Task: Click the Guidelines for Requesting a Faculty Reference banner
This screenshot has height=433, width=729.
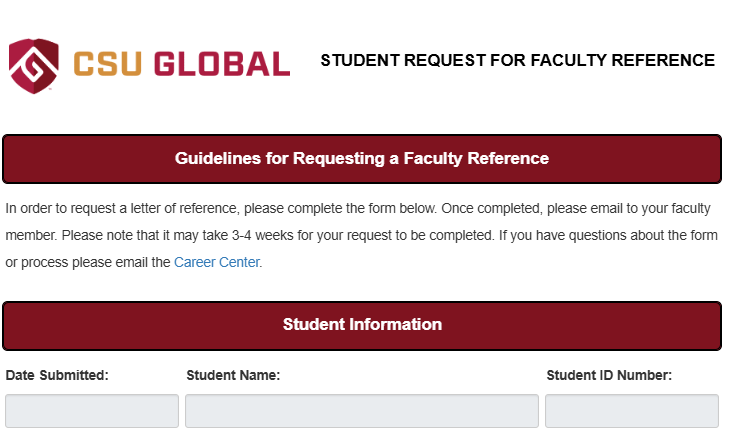Action: [362, 159]
